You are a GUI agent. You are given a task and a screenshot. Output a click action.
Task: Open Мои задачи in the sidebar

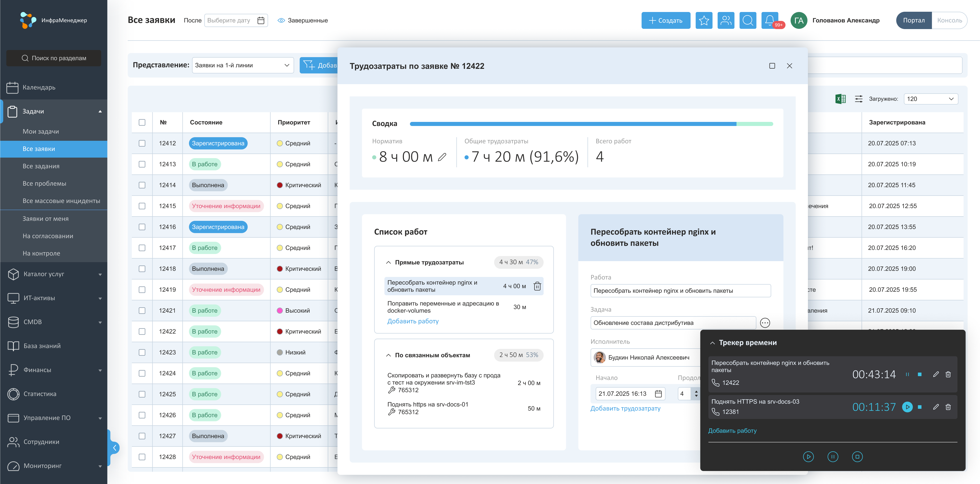pyautogui.click(x=41, y=131)
